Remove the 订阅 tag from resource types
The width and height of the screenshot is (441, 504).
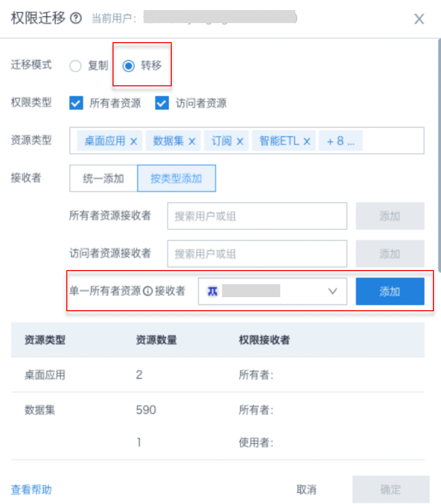[x=240, y=141]
